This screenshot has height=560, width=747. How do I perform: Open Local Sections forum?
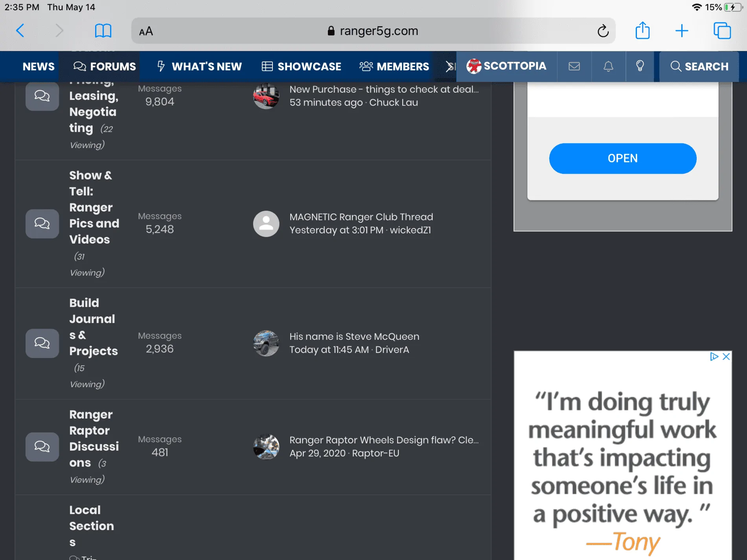(x=91, y=526)
